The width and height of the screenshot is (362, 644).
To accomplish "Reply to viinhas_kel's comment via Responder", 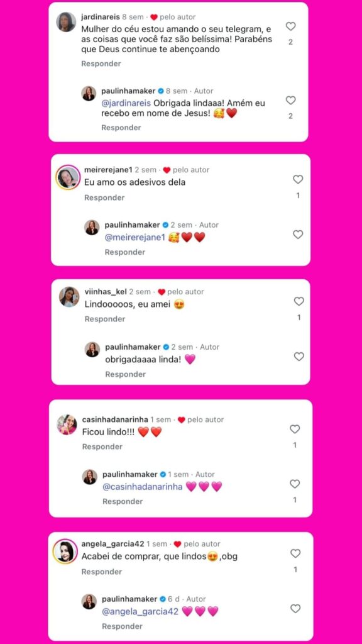I will click(105, 319).
